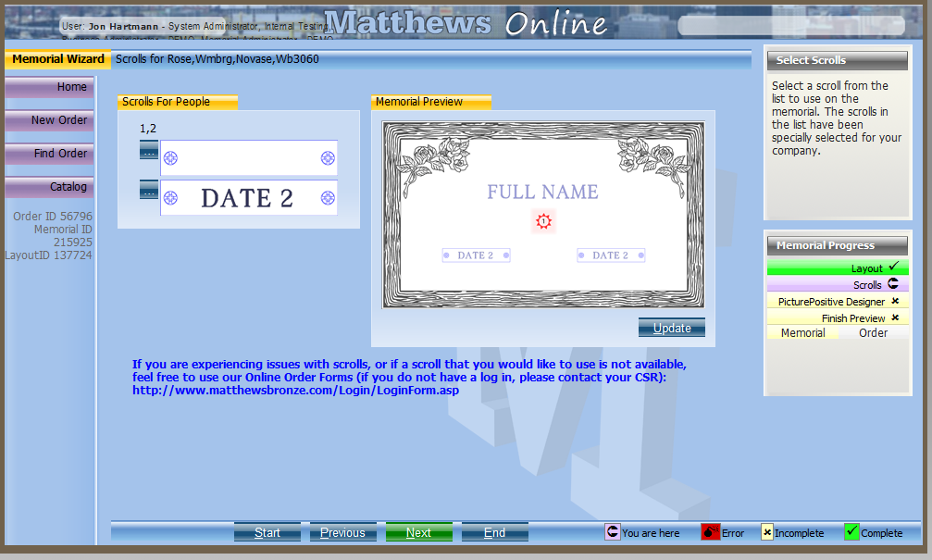Click the right ornament on the blank scroll
Viewport: 932px width, 560px height.
pos(328,158)
